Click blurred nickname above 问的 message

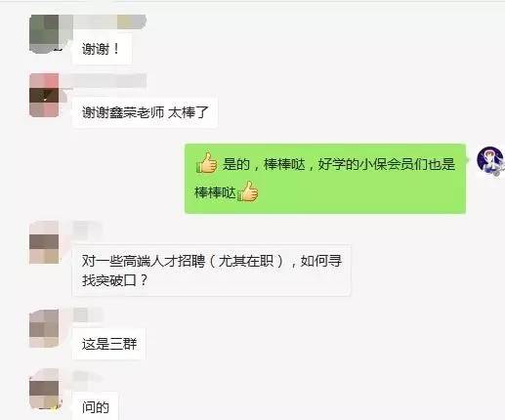[x=87, y=376]
